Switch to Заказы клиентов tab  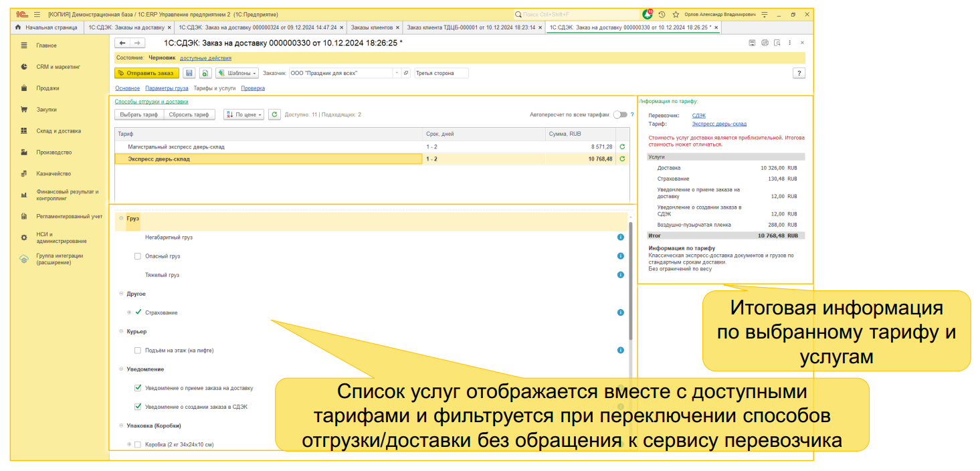[x=372, y=27]
